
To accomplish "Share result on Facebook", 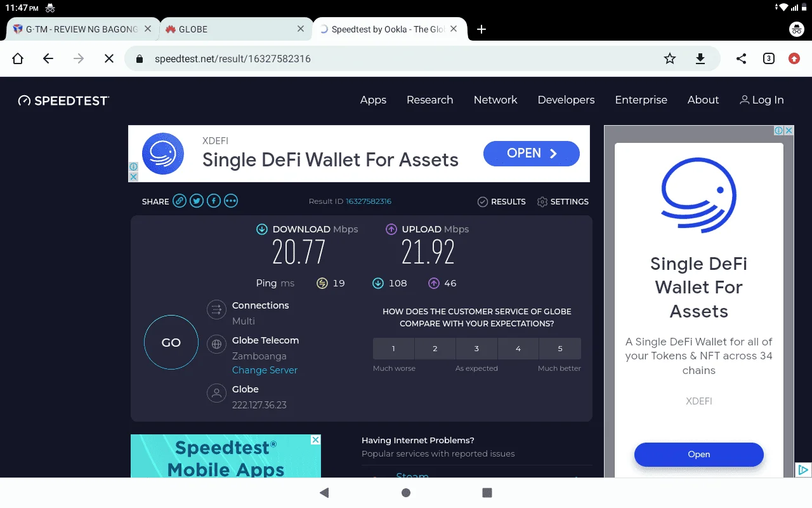I will 214,201.
